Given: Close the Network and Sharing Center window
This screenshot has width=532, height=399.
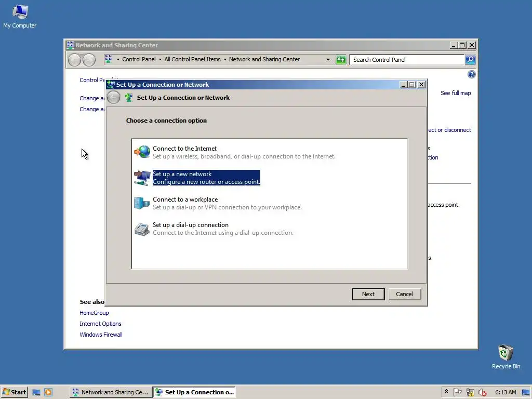Looking at the screenshot, I should [472, 45].
